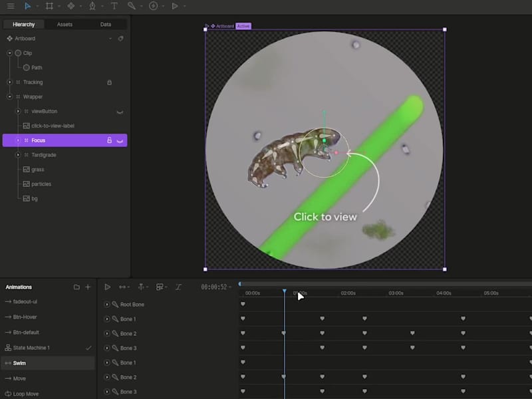Screen dimensions: 532x399
Task: Select the click-to-view-label layer
Action: tap(53, 126)
